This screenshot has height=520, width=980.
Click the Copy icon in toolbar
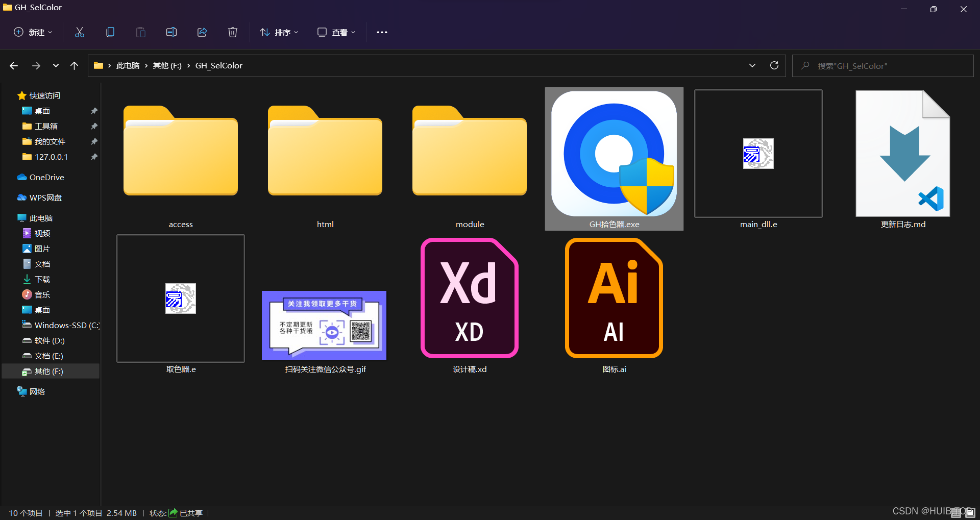(x=110, y=32)
